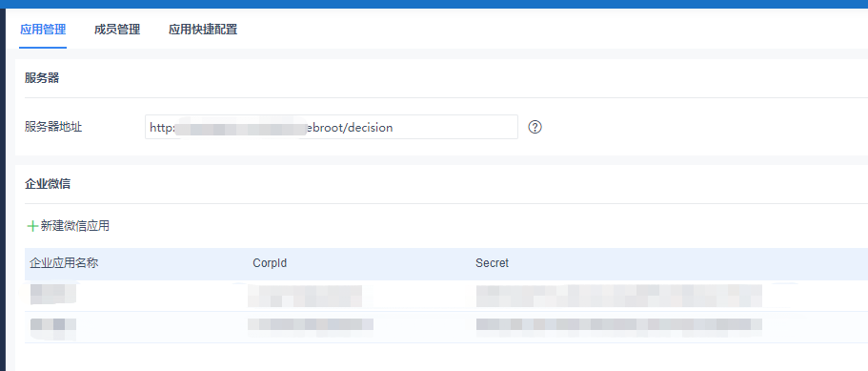
Task: Switch to the 应用快捷配置 tab
Action: click(203, 30)
